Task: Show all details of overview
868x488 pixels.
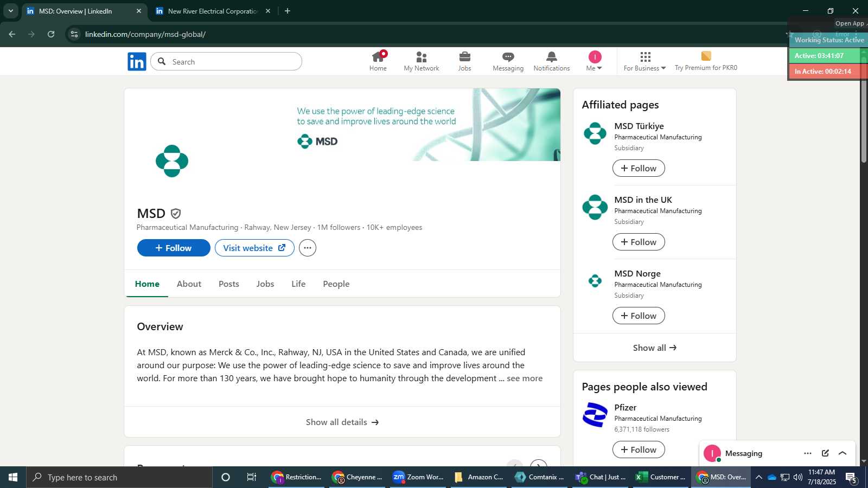Action: tap(342, 422)
